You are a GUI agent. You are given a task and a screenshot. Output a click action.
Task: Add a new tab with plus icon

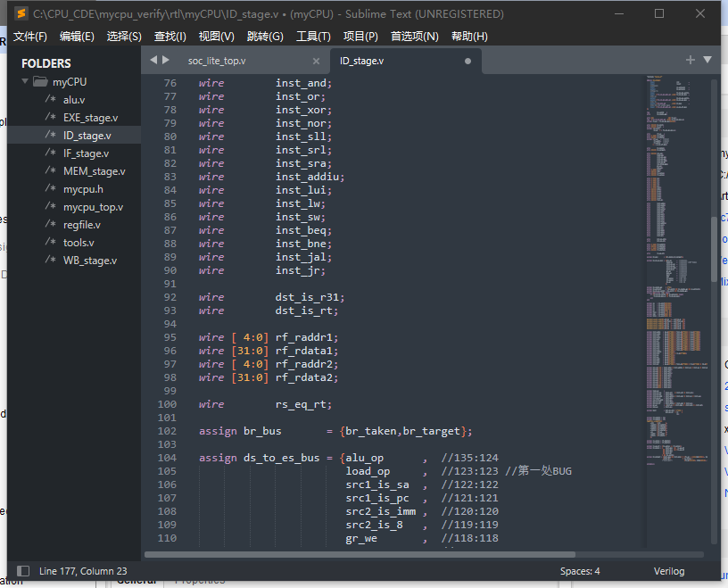(x=691, y=60)
